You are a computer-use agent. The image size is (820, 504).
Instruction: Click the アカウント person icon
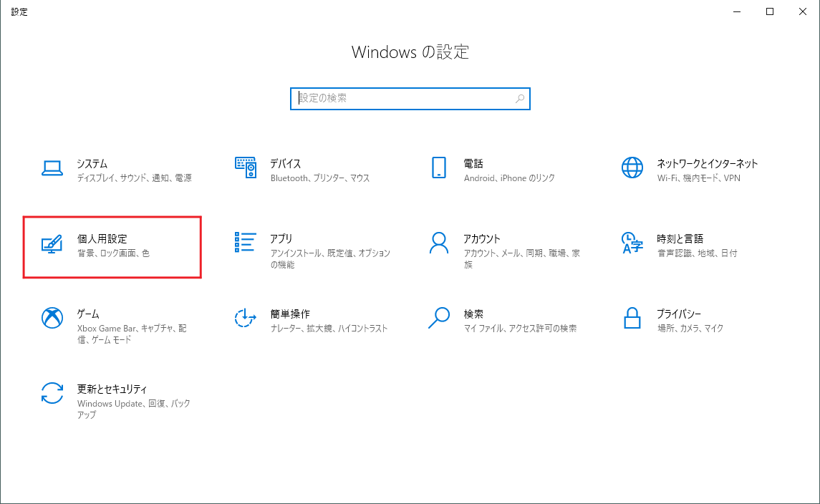(439, 243)
